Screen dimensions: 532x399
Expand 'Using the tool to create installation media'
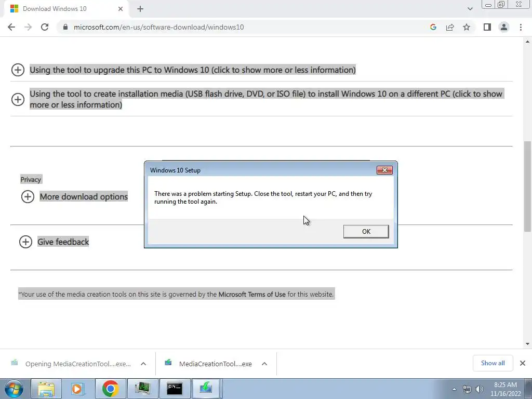coord(18,99)
